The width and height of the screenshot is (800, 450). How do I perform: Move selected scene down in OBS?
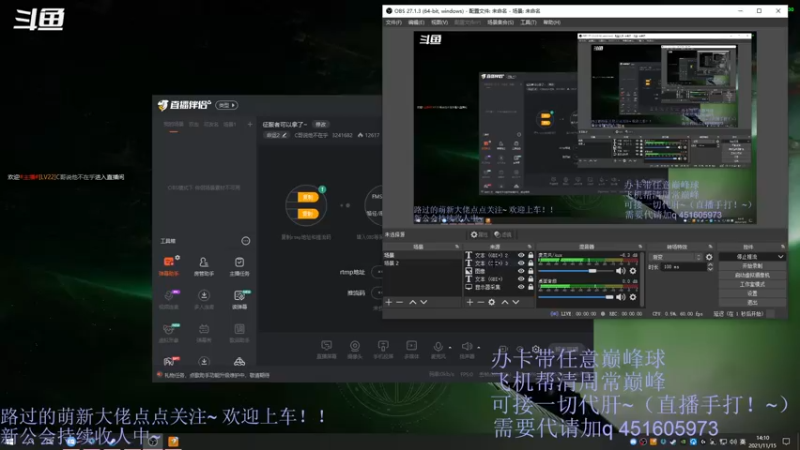(x=423, y=303)
